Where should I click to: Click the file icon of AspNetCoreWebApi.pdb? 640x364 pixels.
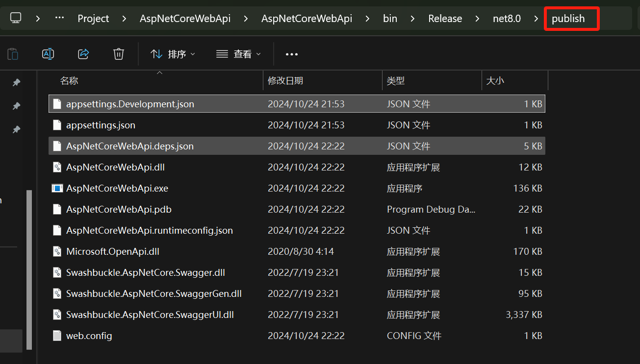pos(57,209)
